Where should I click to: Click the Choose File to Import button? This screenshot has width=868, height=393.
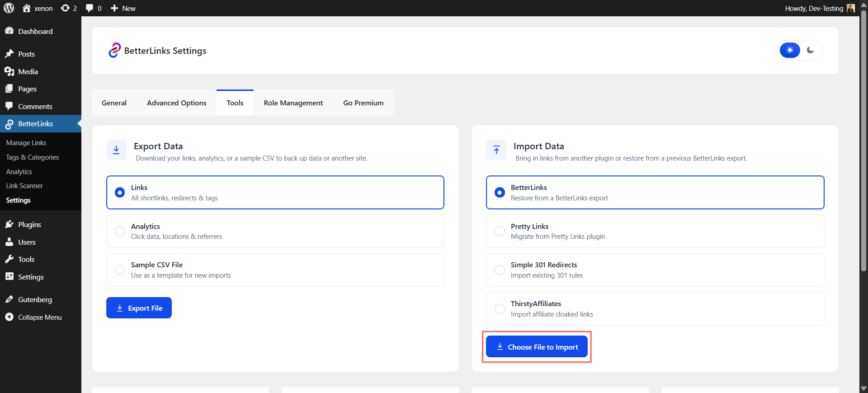click(x=537, y=346)
